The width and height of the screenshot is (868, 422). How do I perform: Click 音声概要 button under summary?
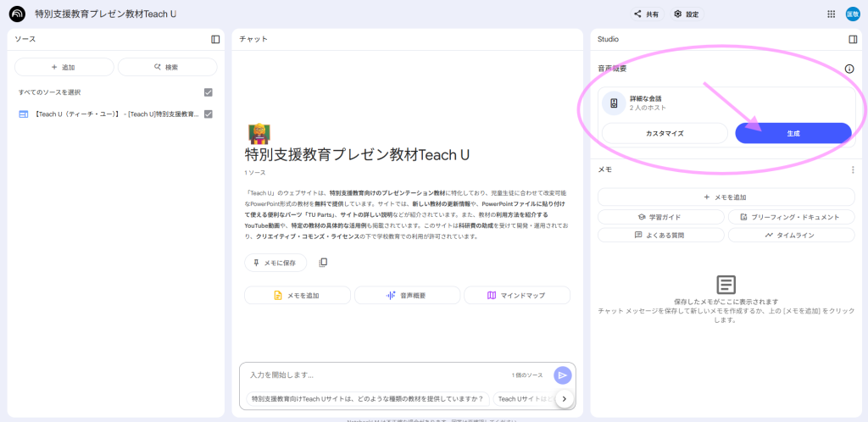point(407,296)
